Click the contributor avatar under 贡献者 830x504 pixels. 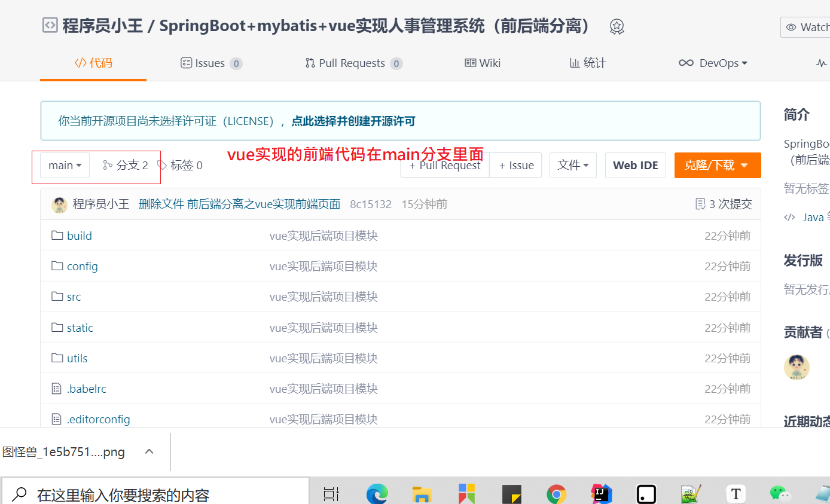(797, 367)
